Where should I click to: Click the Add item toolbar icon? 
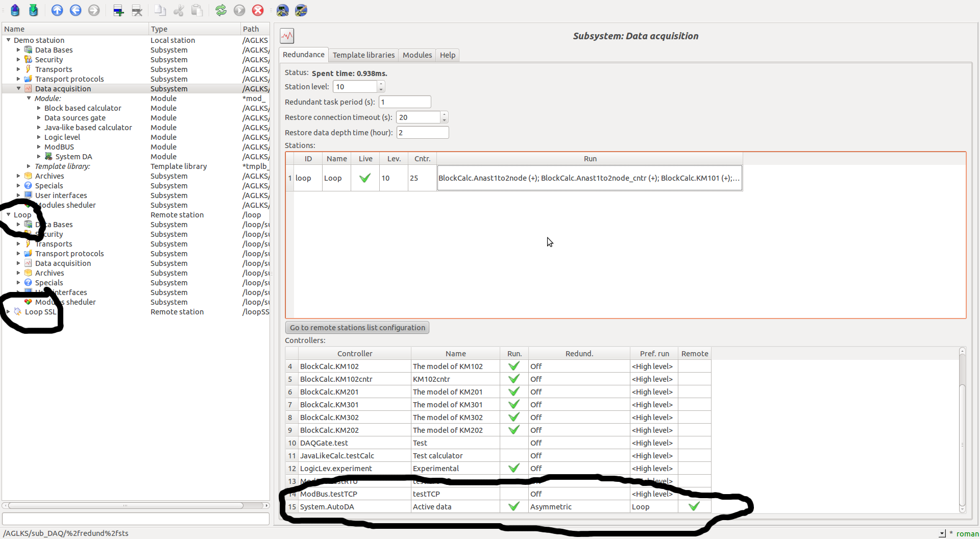click(118, 10)
